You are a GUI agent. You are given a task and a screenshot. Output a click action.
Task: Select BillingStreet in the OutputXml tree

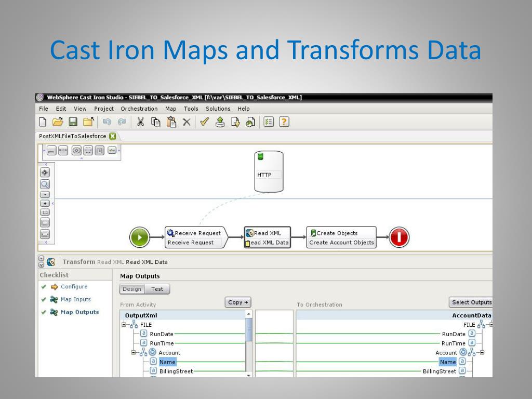pyautogui.click(x=176, y=371)
